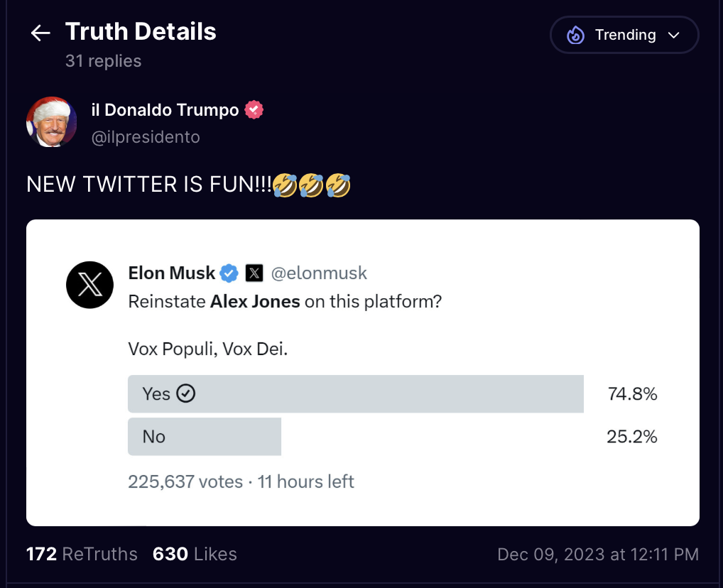View the 172 ReTruths list
Image resolution: width=723 pixels, height=588 pixels.
pos(82,554)
